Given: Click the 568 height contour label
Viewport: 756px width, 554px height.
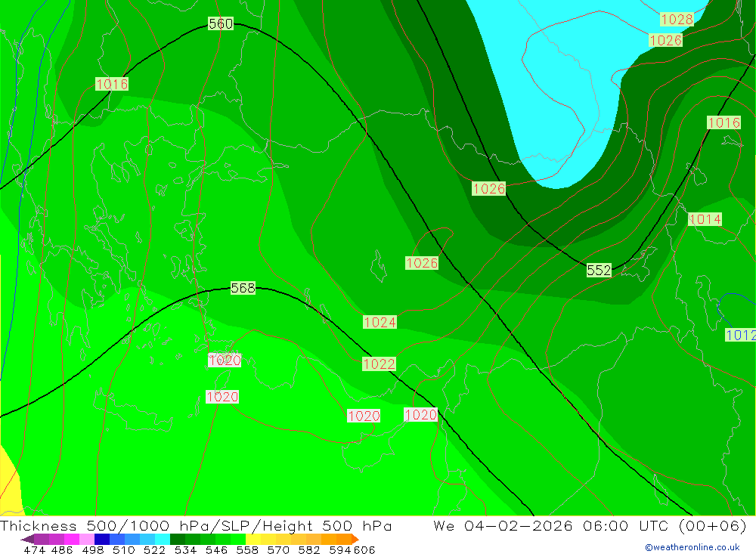Looking at the screenshot, I should tap(243, 288).
